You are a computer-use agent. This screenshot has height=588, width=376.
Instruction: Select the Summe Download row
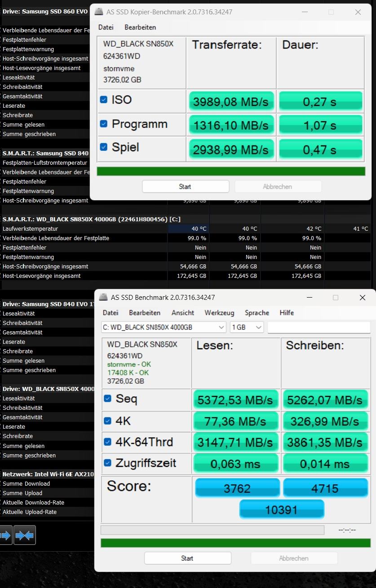[47, 483]
